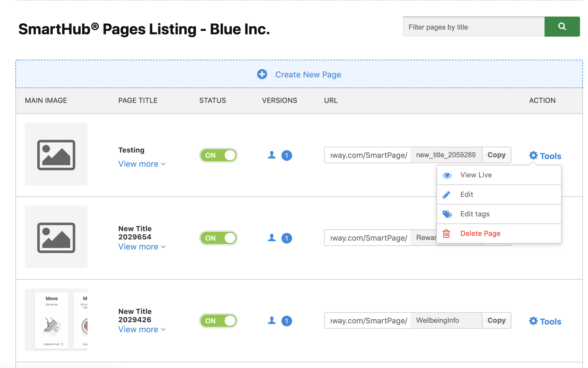Viewport: 588px width, 368px height.
Task: Click the user icon in New Title 2029426 row
Action: [272, 320]
